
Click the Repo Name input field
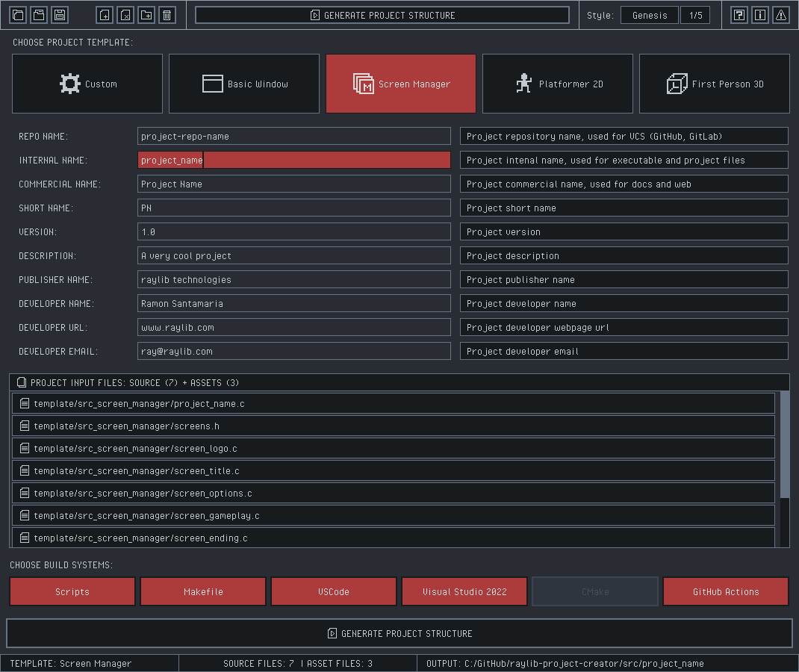(x=294, y=136)
